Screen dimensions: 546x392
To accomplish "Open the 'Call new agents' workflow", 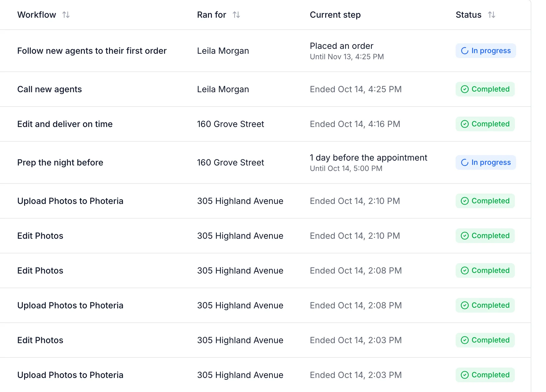I will click(49, 89).
